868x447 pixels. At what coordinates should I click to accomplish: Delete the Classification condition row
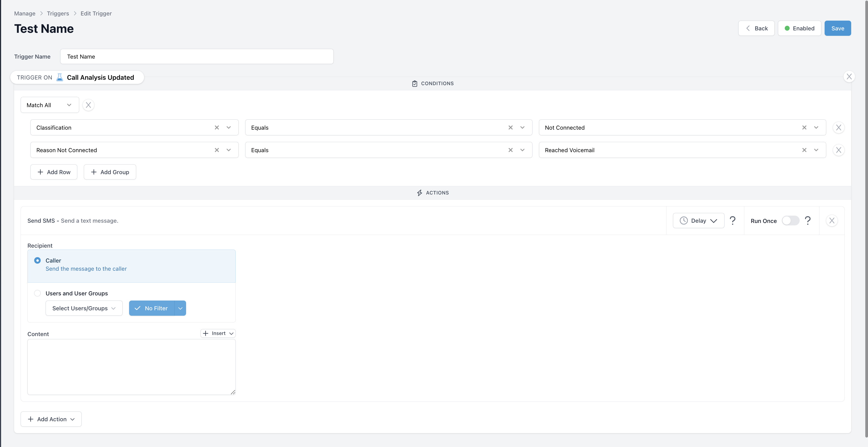[838, 128]
